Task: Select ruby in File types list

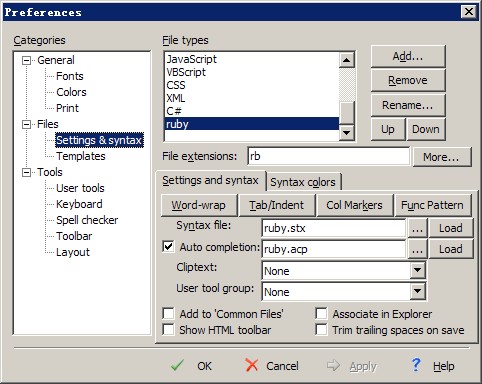Action: 252,124
